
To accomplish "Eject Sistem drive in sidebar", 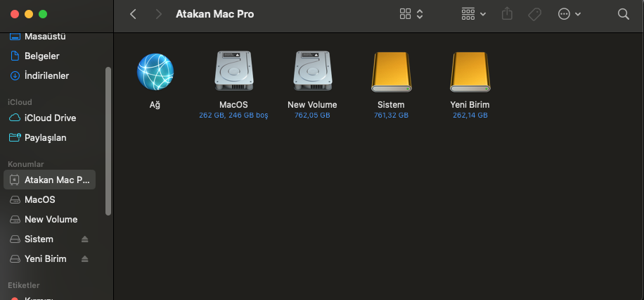I will click(x=85, y=239).
